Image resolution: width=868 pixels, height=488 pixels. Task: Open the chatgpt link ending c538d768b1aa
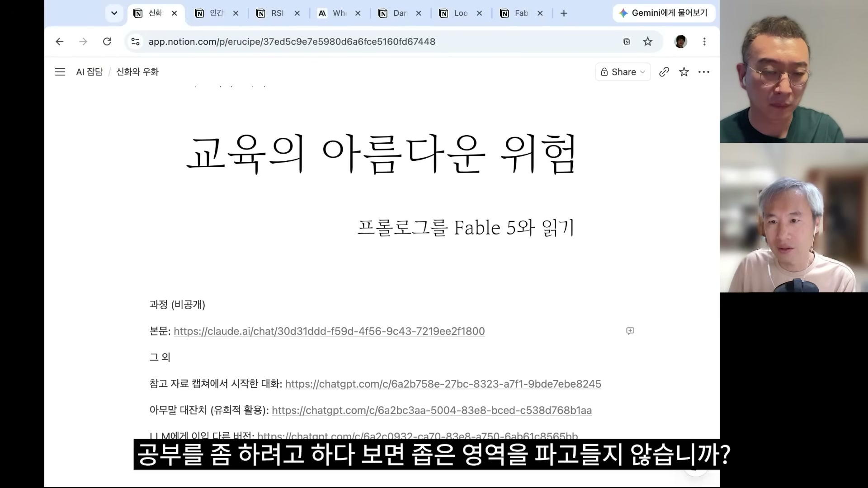coord(432,410)
